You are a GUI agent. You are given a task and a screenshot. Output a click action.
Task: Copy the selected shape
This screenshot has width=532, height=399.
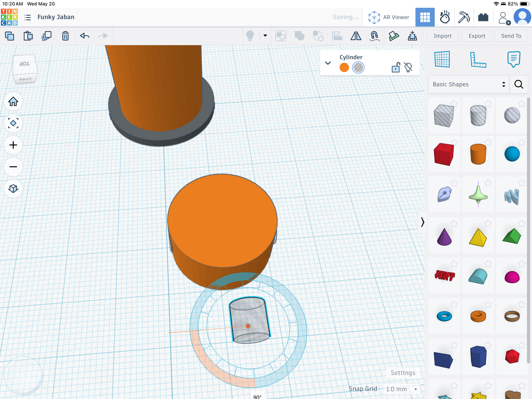coord(10,36)
